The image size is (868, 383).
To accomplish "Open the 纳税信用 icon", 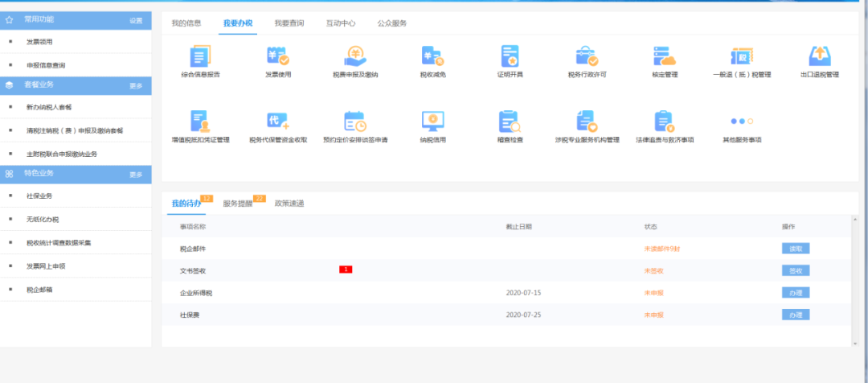I will tap(433, 121).
